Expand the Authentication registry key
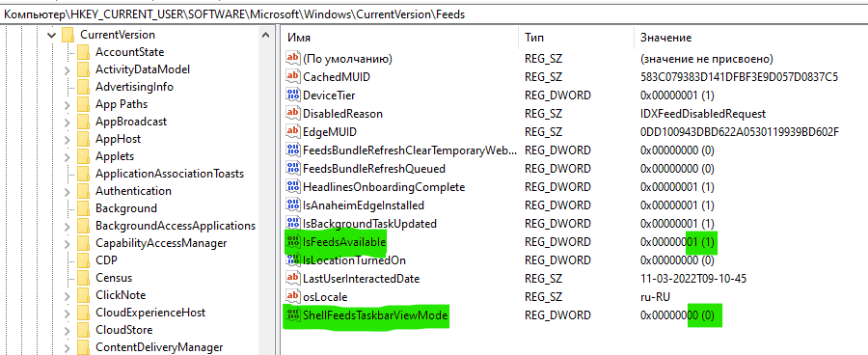Viewport: 868px width, 355px height. click(x=67, y=192)
